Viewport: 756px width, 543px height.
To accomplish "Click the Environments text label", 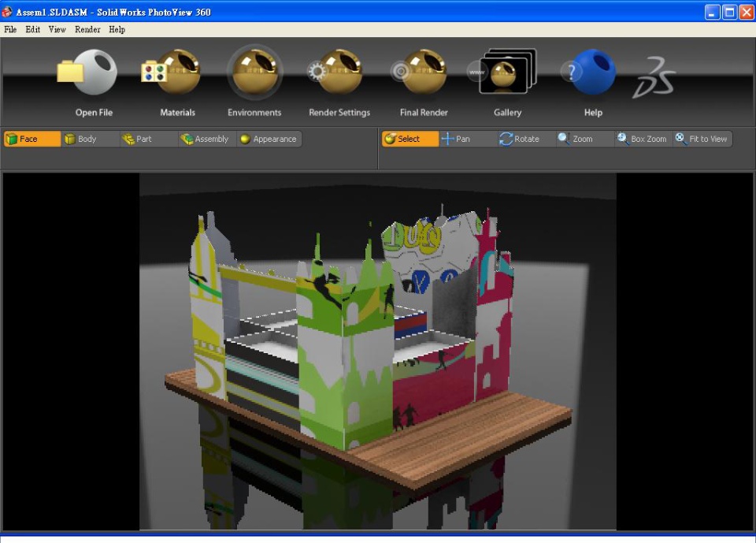I will [x=254, y=113].
